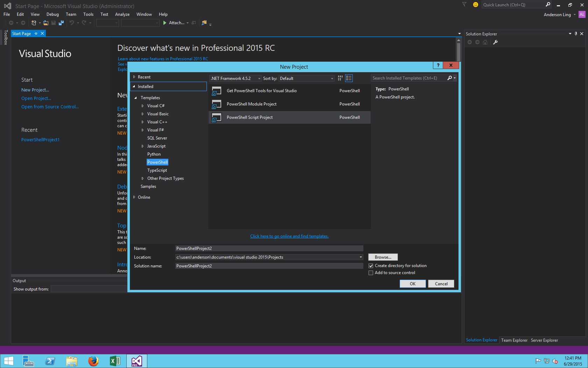This screenshot has width=588, height=368.
Task: Toggle Create directory for solution checkbox
Action: click(x=371, y=266)
